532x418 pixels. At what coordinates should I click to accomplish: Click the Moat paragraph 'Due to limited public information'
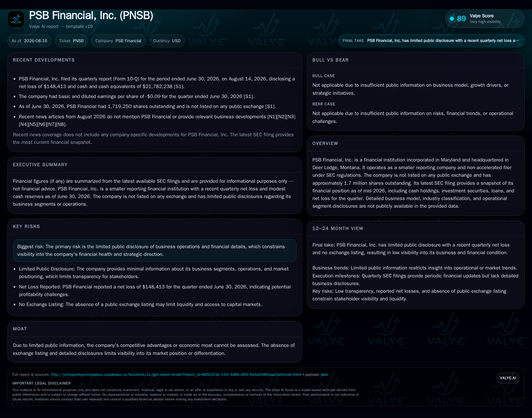click(154, 350)
